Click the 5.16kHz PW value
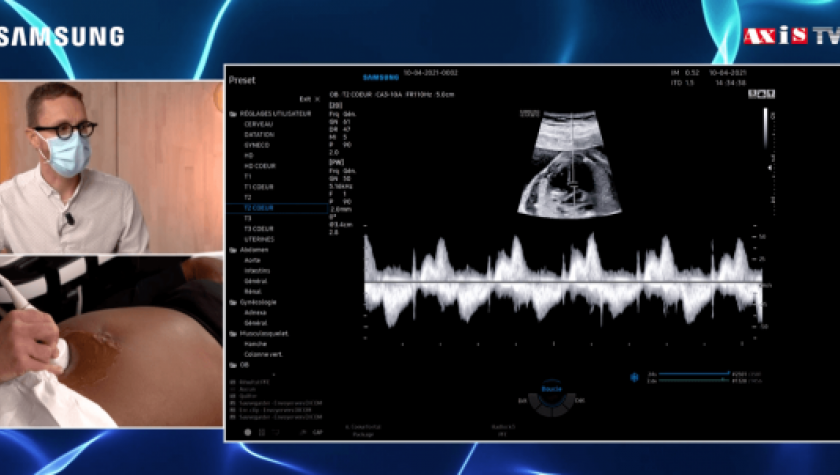Viewport: 840px width, 475px height. (341, 186)
